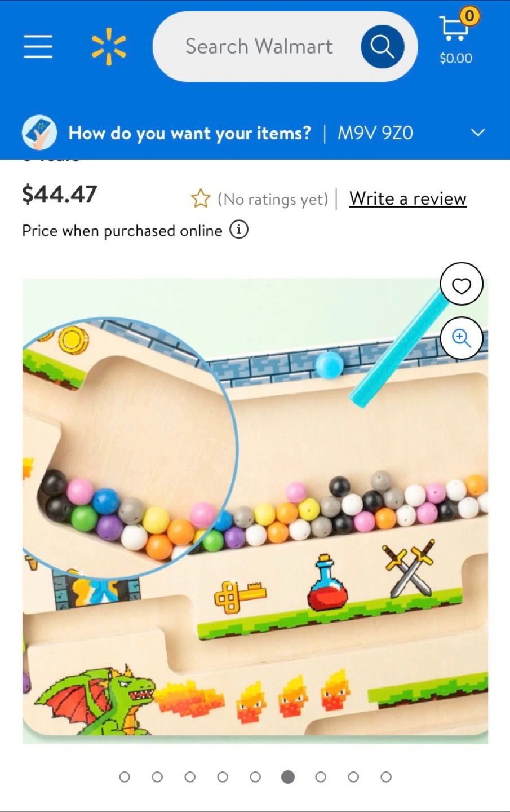510x812 pixels.
Task: Tap the wooden bead maze product image
Action: (x=255, y=511)
